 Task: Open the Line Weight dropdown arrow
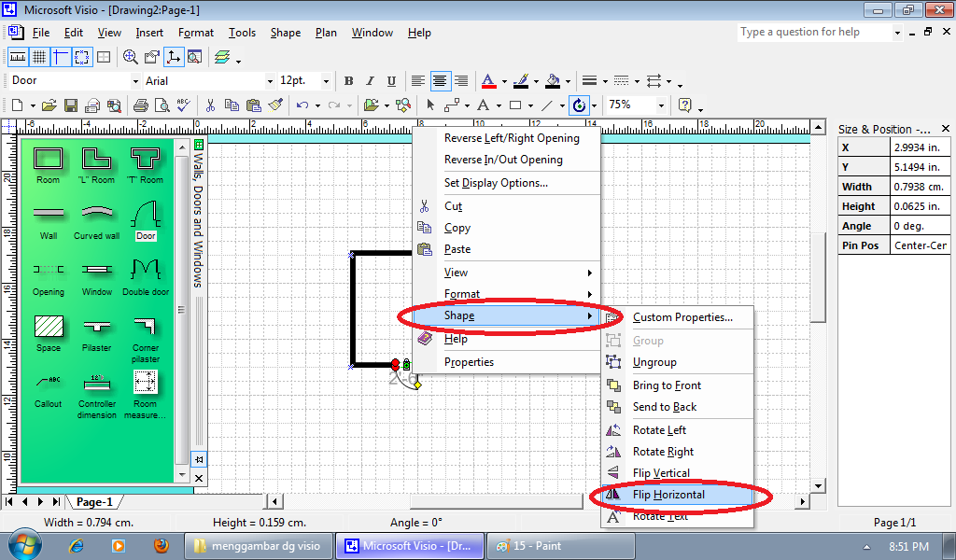click(605, 81)
